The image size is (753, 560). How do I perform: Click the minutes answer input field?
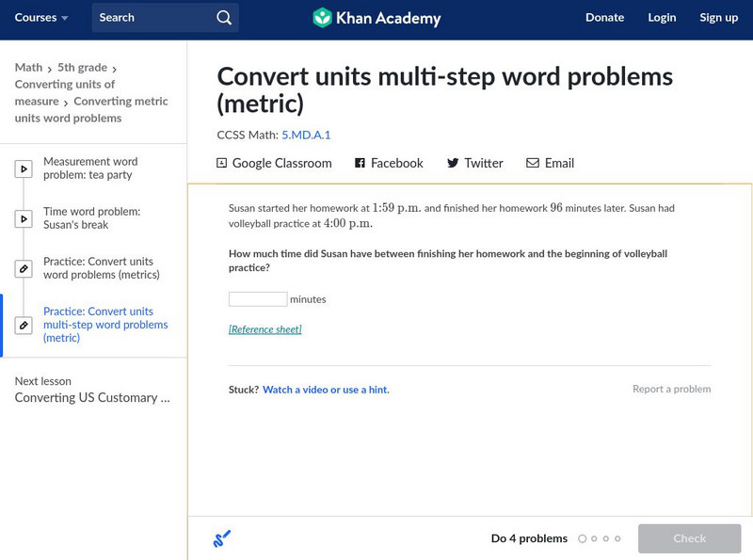(258, 299)
